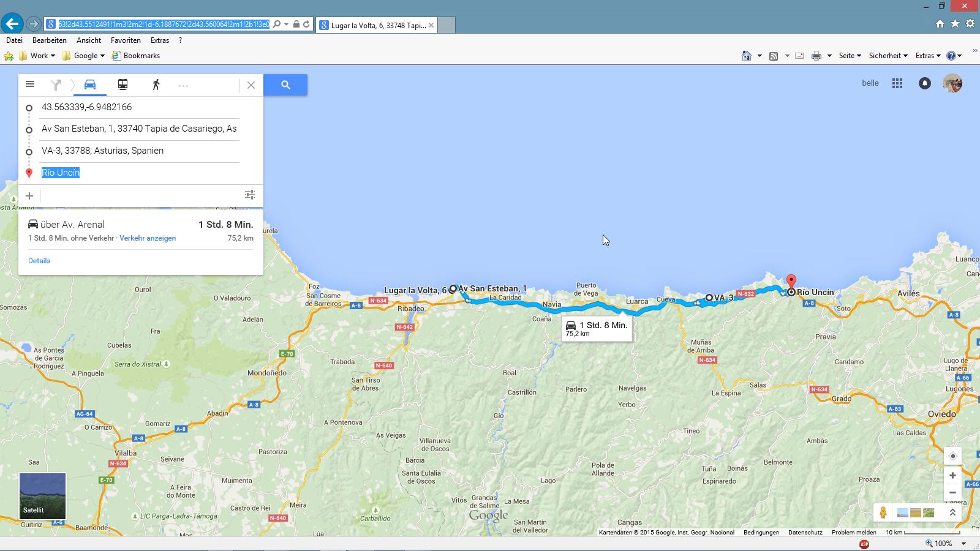
Task: Click Problem melden footer link
Action: 854,533
